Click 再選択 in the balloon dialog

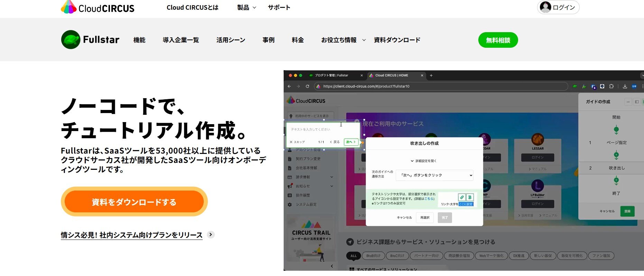pyautogui.click(x=425, y=218)
